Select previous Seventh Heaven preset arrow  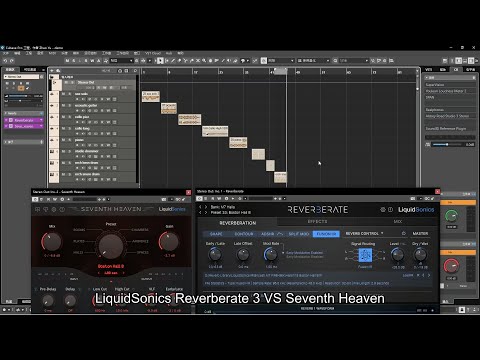tap(99, 273)
